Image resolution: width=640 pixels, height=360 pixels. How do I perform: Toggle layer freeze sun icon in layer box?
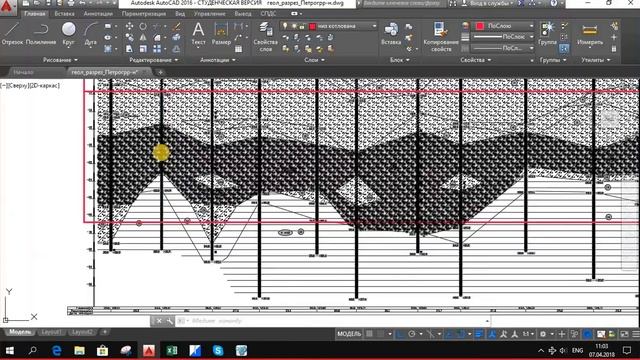pyautogui.click(x=293, y=26)
